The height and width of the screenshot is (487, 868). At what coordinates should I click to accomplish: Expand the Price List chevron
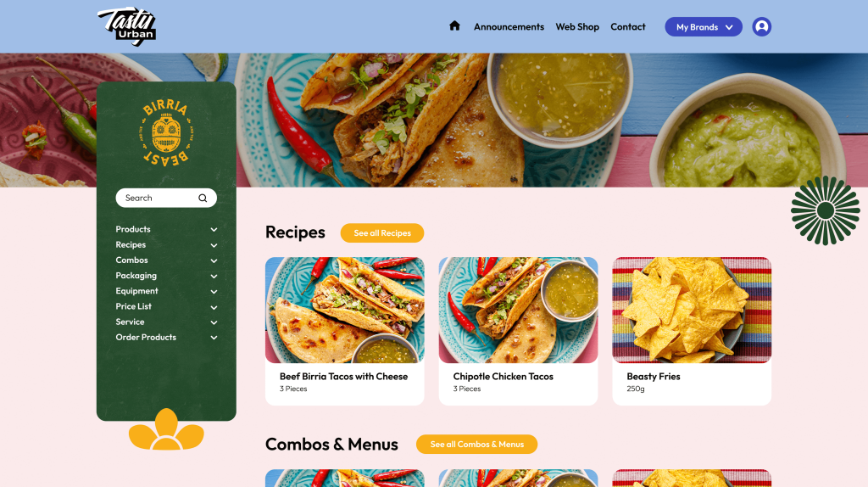tap(214, 307)
